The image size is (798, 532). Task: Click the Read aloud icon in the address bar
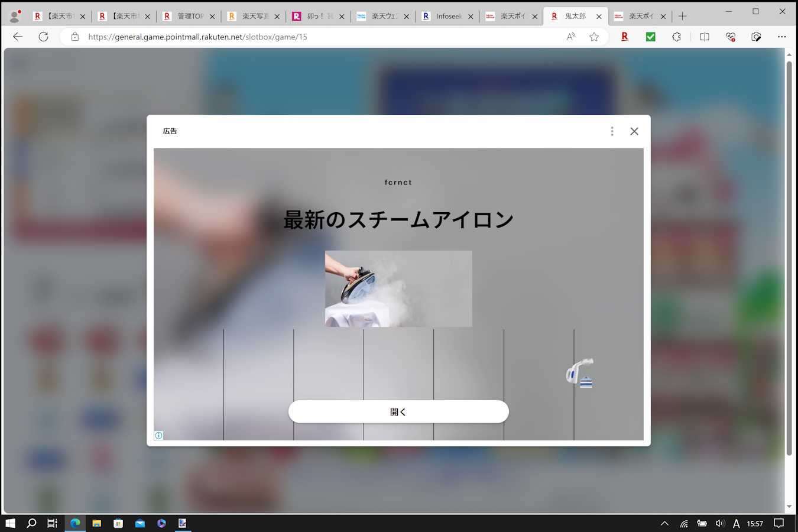(x=570, y=37)
